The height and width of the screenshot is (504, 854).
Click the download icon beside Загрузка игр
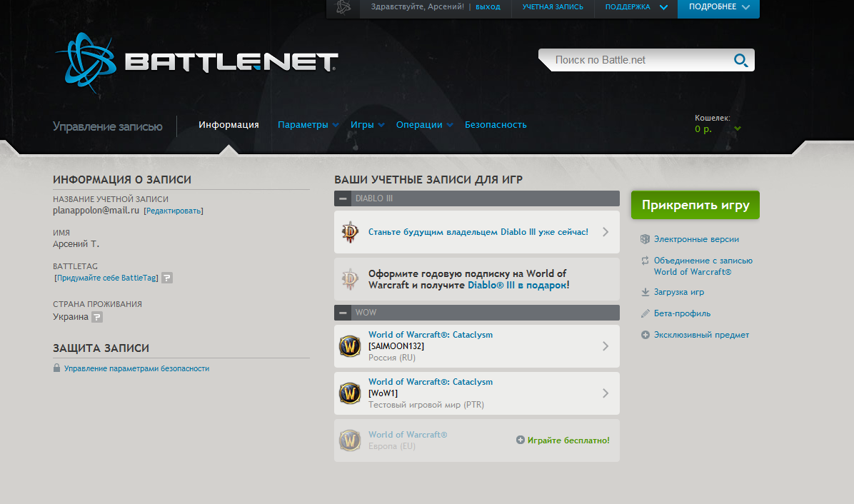click(645, 292)
